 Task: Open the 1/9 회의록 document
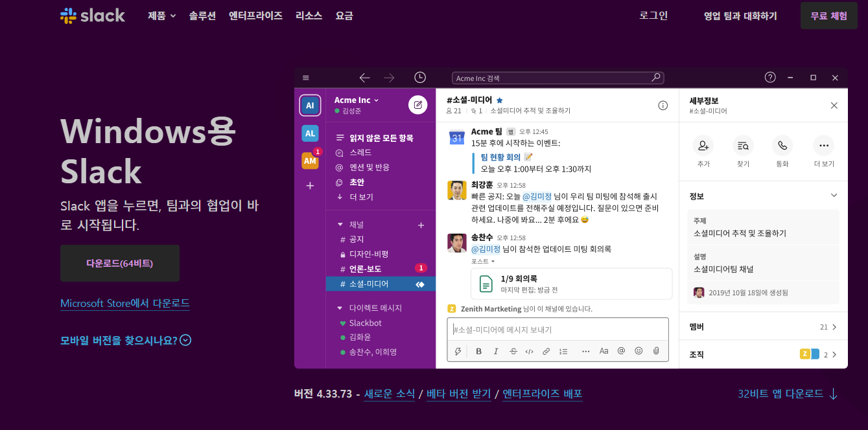tap(571, 284)
